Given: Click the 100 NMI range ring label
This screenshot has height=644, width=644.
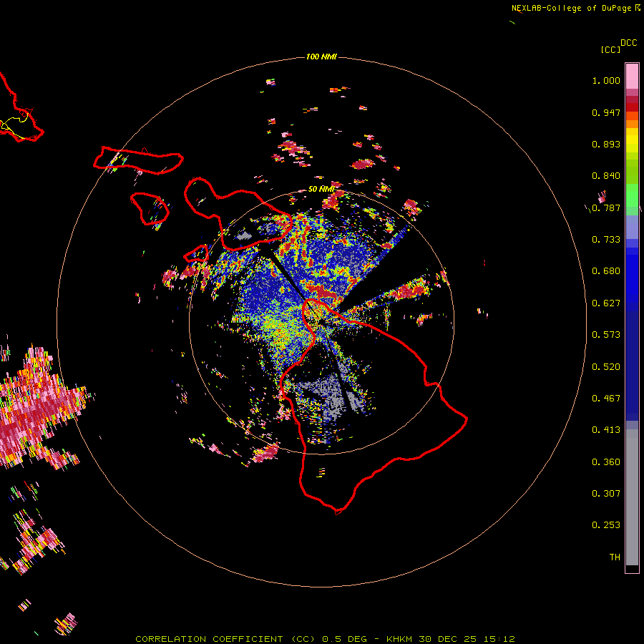Looking at the screenshot, I should 321,57.
